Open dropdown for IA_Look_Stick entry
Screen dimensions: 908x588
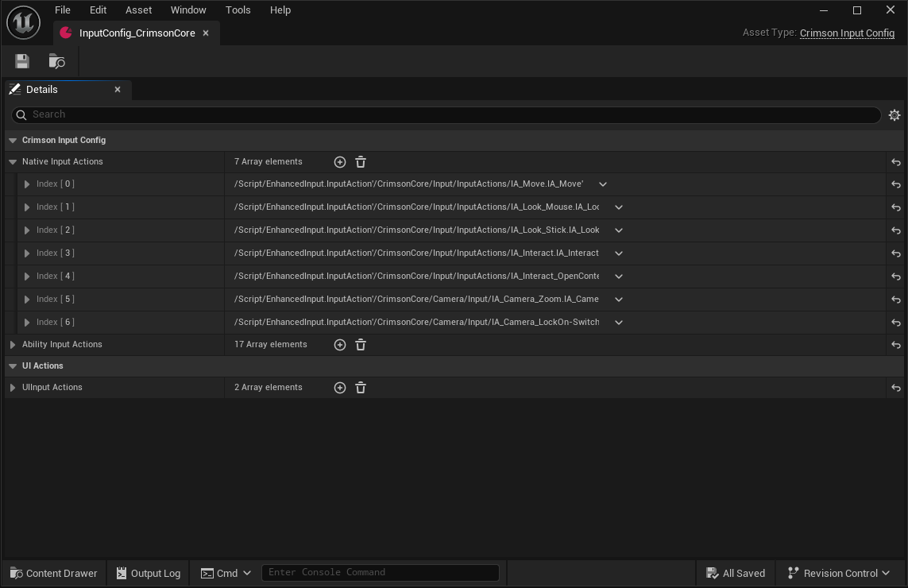[619, 230]
